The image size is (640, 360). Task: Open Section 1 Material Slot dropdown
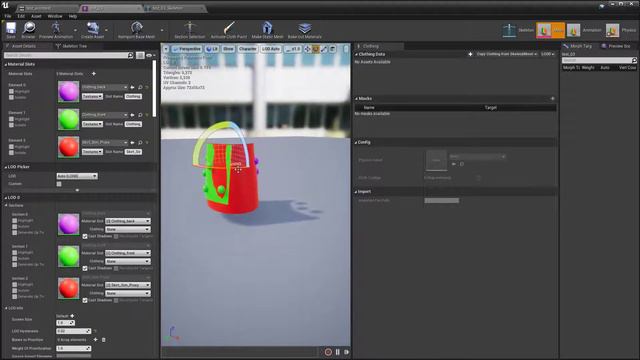click(128, 253)
